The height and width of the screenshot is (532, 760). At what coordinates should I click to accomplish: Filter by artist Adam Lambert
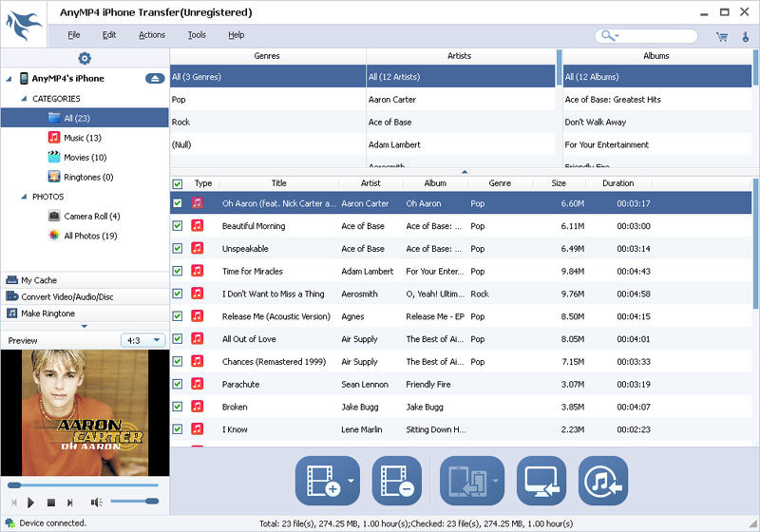point(461,144)
